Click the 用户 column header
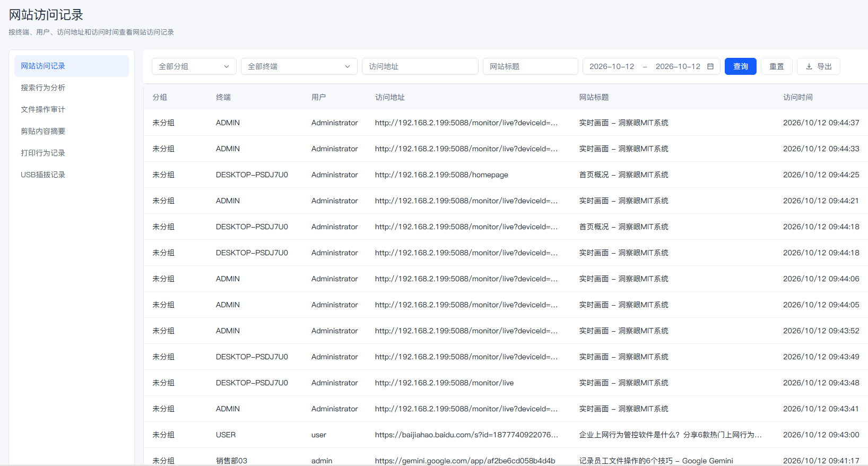Viewport: 868px width, 466px height. 319,97
